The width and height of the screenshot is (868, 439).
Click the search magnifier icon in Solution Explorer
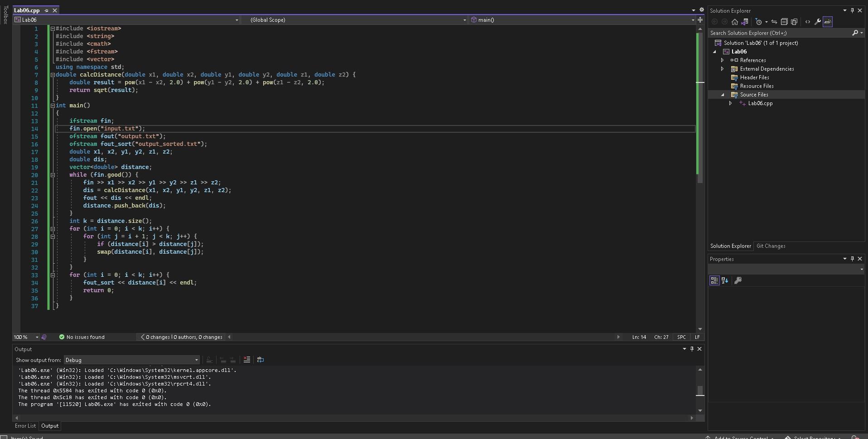click(x=855, y=33)
